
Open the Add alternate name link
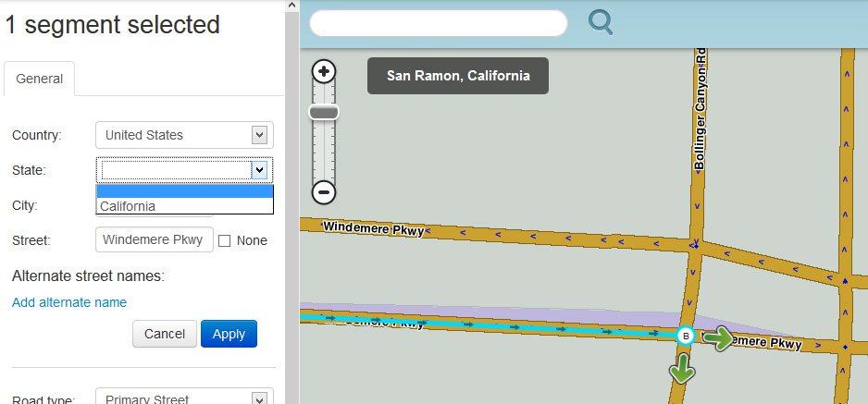point(69,302)
